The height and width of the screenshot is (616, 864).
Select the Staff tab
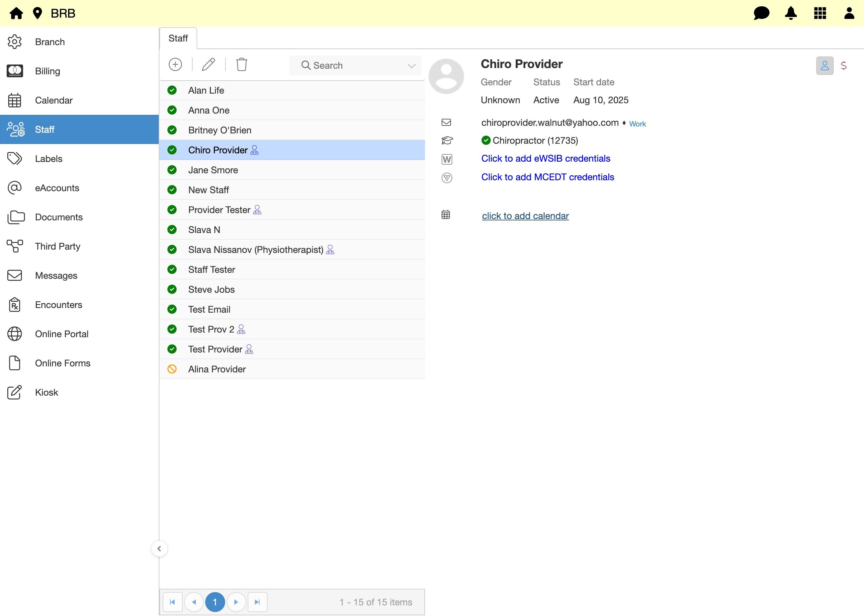[x=178, y=38]
